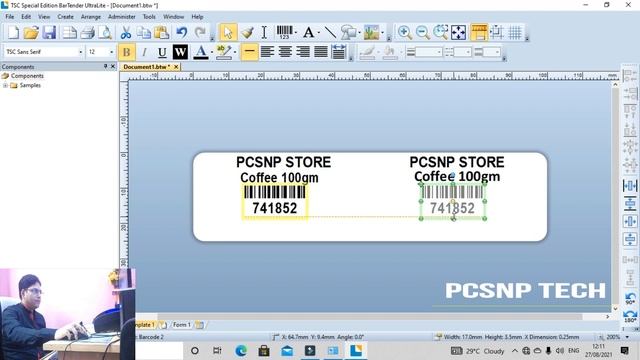The height and width of the screenshot is (360, 640).
Task: Select the left PCSNP STORE text object
Action: [x=284, y=162]
